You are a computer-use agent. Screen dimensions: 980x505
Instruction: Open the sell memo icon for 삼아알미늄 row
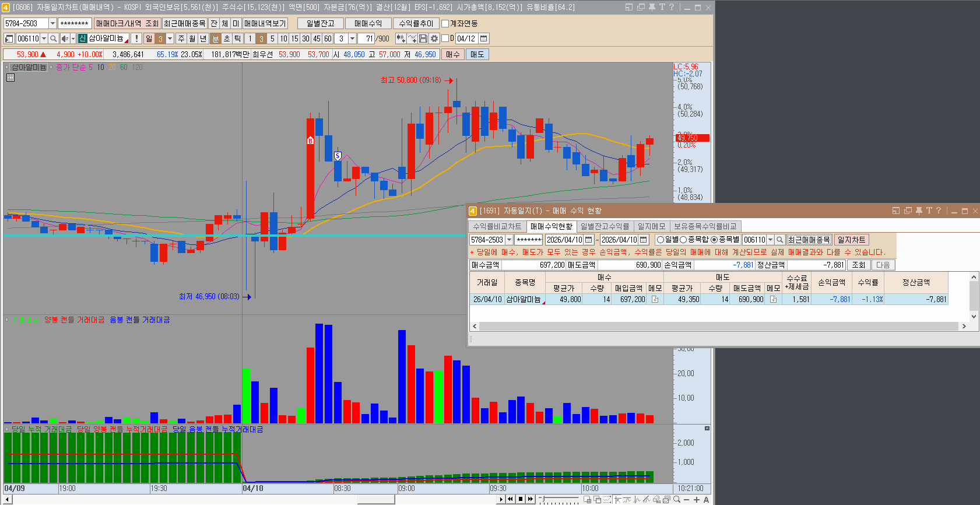coord(774,299)
